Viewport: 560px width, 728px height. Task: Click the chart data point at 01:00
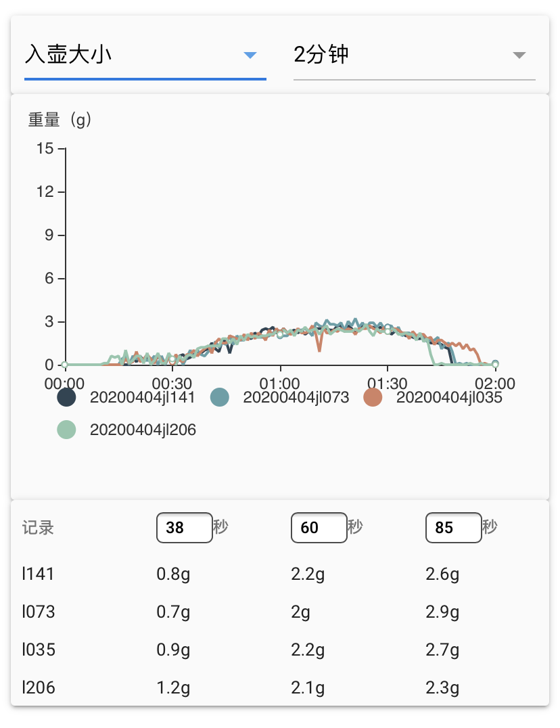280,334
